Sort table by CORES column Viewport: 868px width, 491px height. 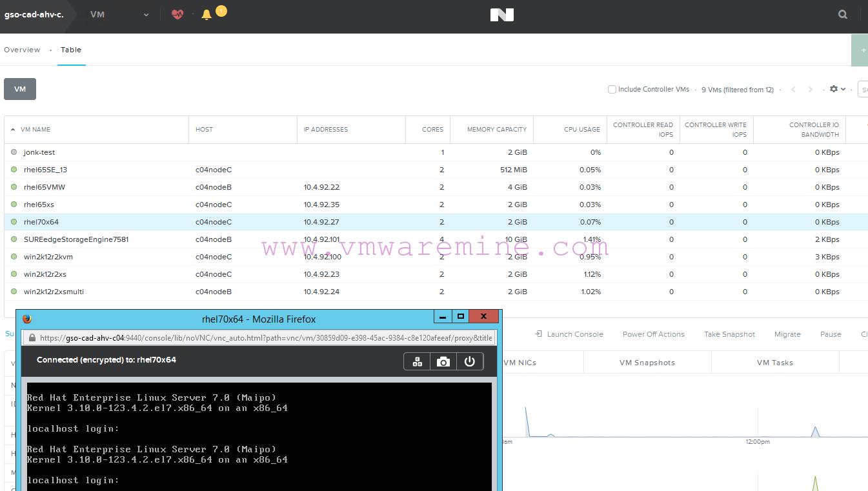[x=432, y=130]
